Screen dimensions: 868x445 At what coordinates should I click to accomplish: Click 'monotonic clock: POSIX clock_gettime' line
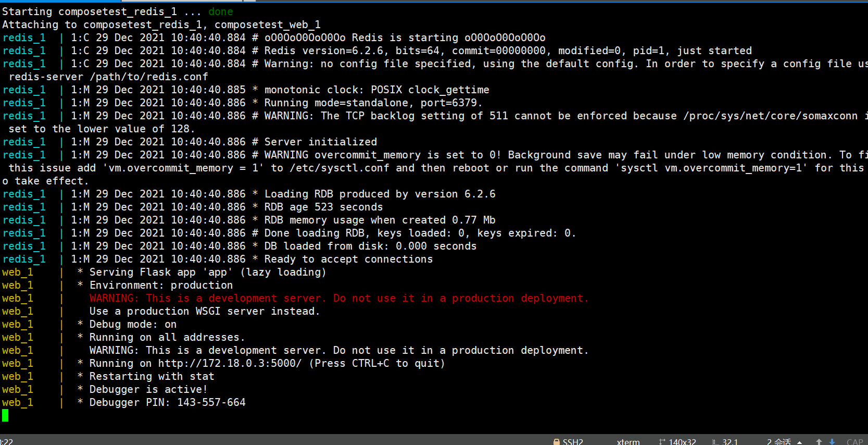377,90
